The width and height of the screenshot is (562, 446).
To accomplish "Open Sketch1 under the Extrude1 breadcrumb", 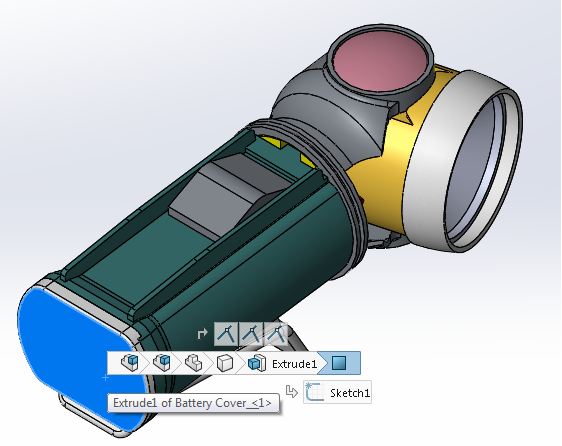I will [337, 392].
